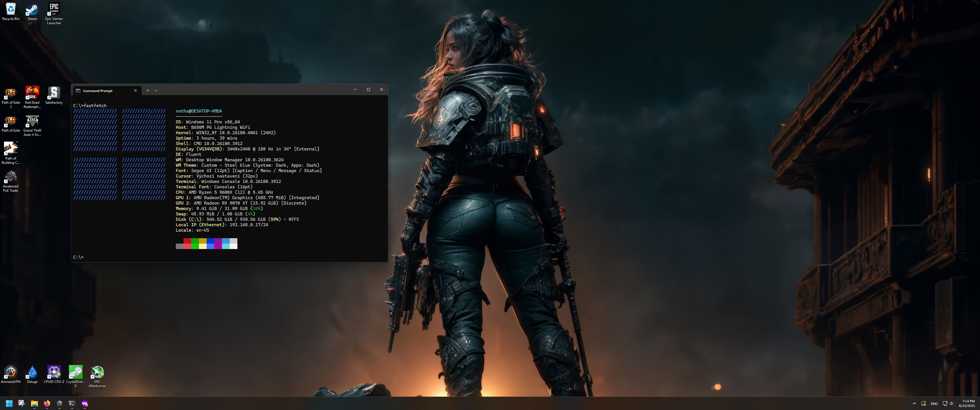Add a new terminal tab with the plus button
The width and height of the screenshot is (980, 410).
pyautogui.click(x=148, y=91)
